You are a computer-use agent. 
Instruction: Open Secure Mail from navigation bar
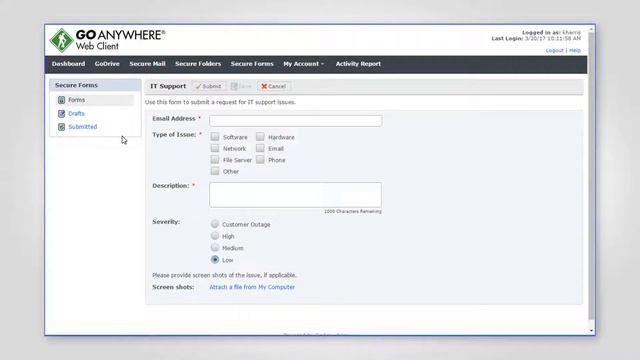pos(147,64)
